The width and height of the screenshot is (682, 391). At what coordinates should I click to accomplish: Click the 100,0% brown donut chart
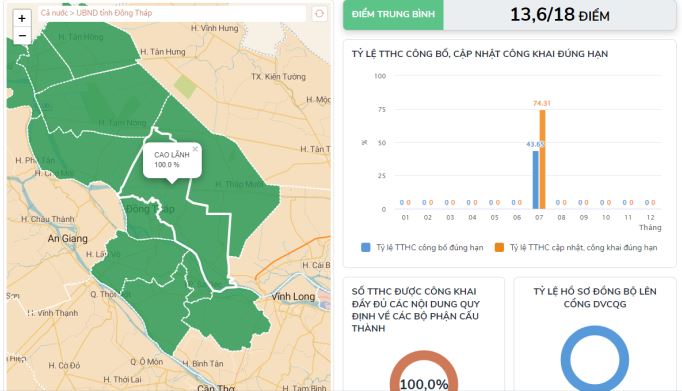point(424,371)
